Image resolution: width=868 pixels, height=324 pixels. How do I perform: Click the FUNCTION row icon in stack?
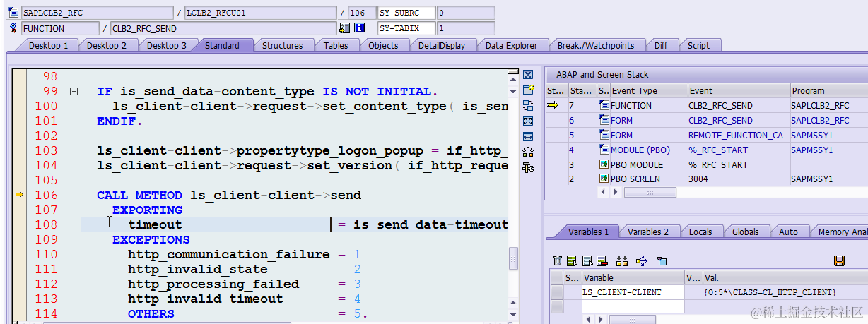(604, 105)
